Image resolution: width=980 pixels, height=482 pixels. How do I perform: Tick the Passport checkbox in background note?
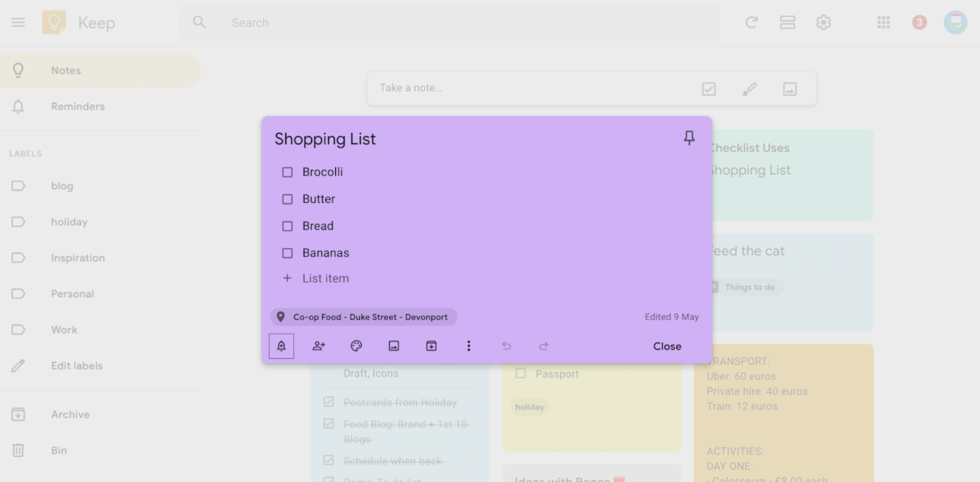(x=520, y=374)
